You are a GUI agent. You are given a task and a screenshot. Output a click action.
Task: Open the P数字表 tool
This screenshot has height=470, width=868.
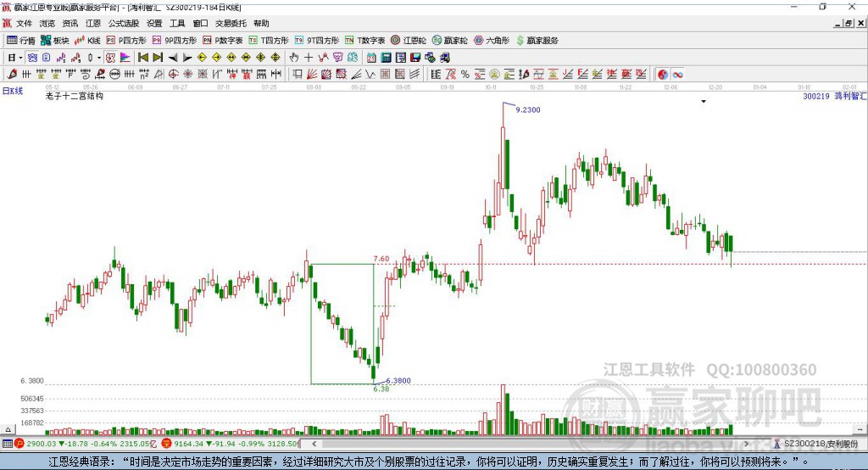(223, 41)
